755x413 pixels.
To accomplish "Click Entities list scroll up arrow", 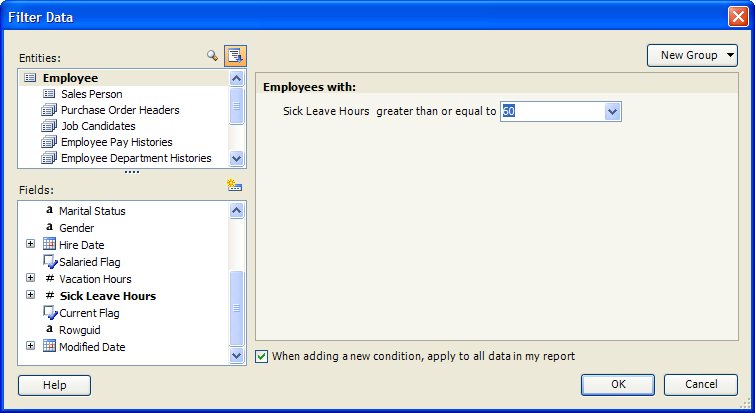I will [236, 78].
